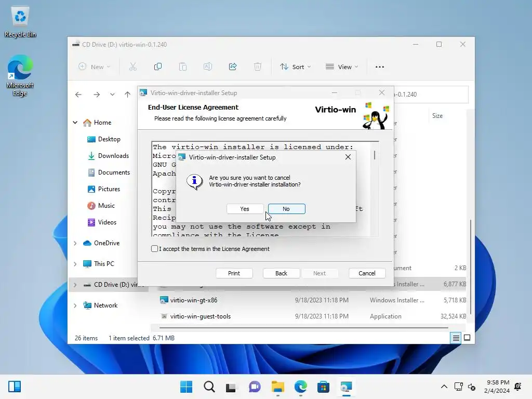Open the Widgets panel on the taskbar

point(15,387)
